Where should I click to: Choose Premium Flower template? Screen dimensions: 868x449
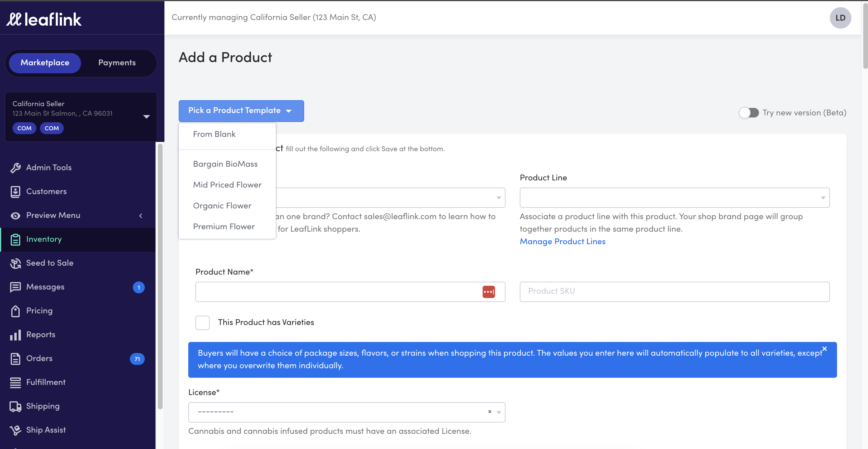pos(227,227)
